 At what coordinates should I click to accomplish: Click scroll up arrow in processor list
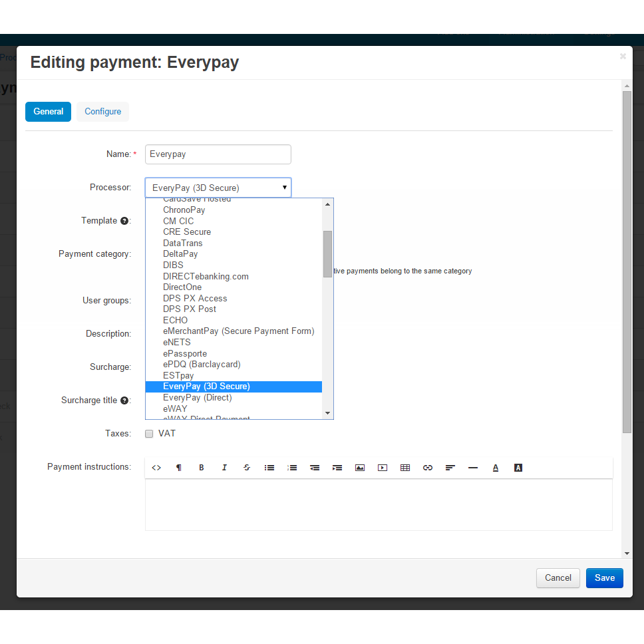(x=327, y=204)
